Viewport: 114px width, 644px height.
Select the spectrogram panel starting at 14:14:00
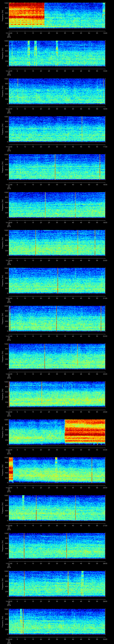[57, 53]
